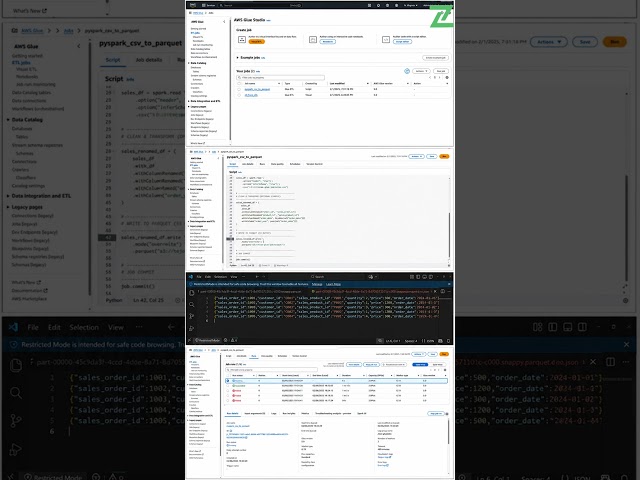The width and height of the screenshot is (640, 480).
Task: Select the pyspark_csv_to_parquet job row radio button
Action: pos(239,89)
